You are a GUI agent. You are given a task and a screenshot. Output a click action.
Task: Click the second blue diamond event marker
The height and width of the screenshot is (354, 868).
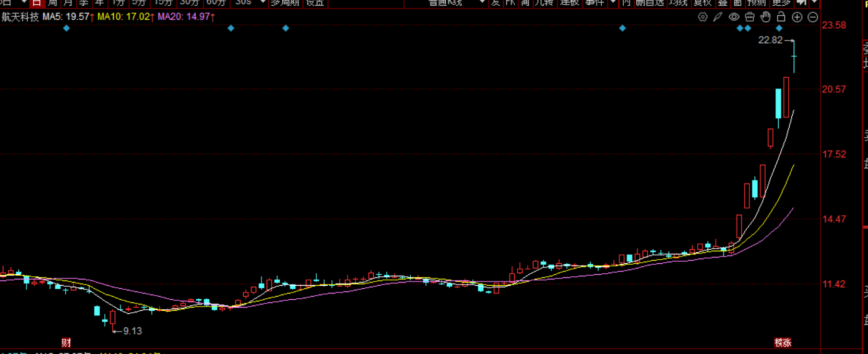[x=231, y=28]
